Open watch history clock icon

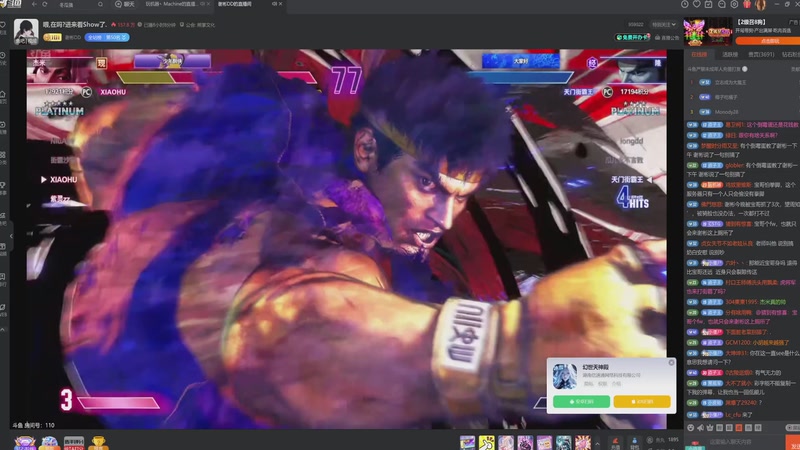[684, 4]
